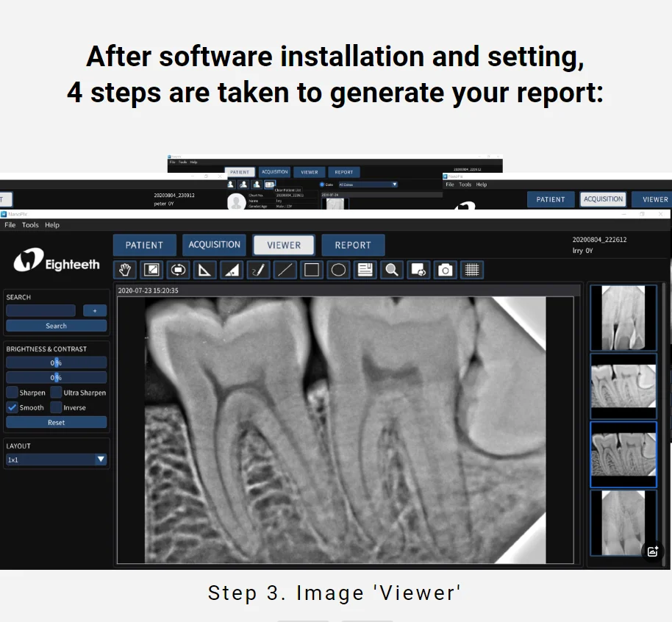Select the filled triangle angle tool
This screenshot has width=672, height=622.
click(232, 270)
